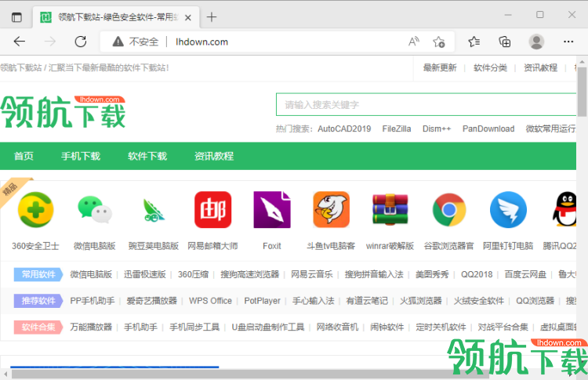Click the horizontal scrollbar left arrow
The width and height of the screenshot is (588, 380).
coord(5,374)
